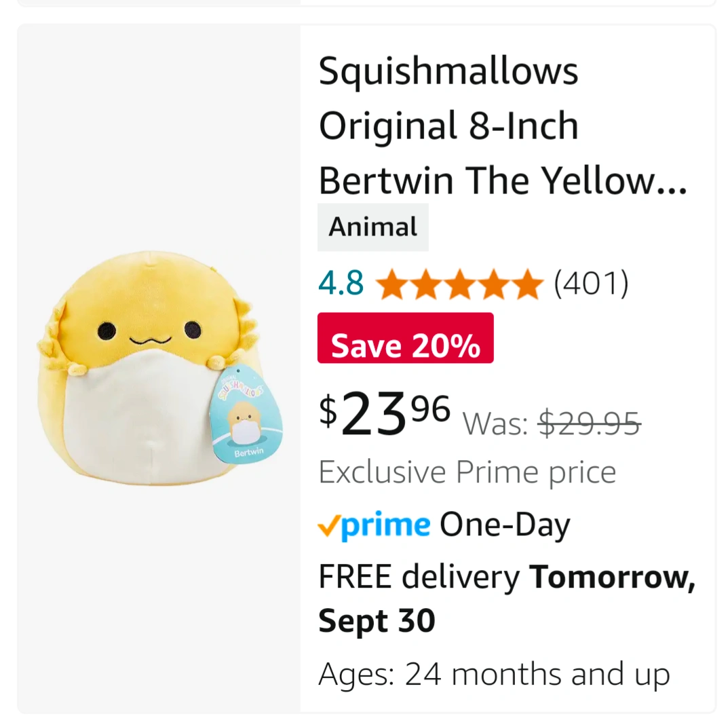Click the blue prime logo text
Image resolution: width=728 pixels, height=718 pixels.
tap(385, 526)
